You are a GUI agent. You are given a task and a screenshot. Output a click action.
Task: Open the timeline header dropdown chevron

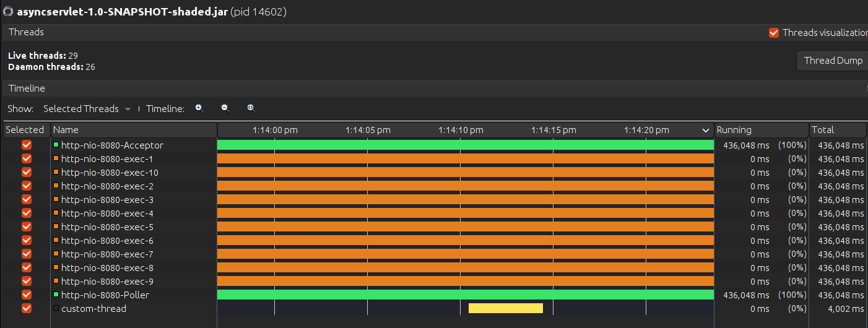[x=706, y=131]
